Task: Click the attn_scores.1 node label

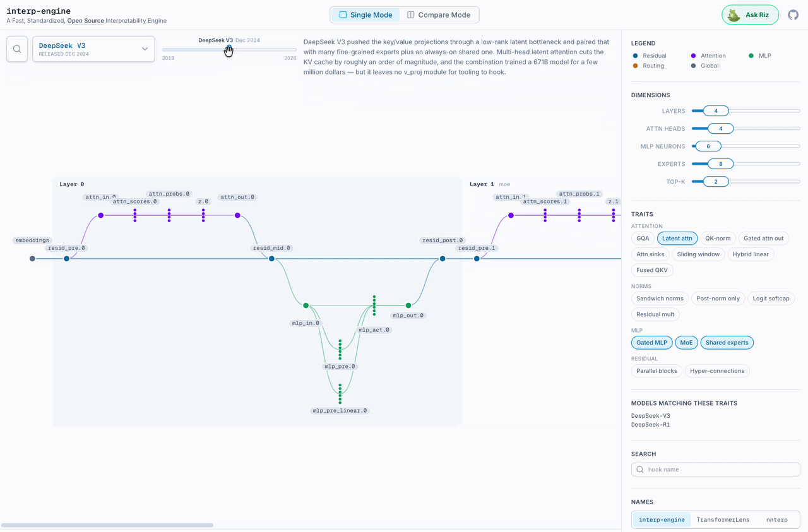Action: click(x=545, y=201)
